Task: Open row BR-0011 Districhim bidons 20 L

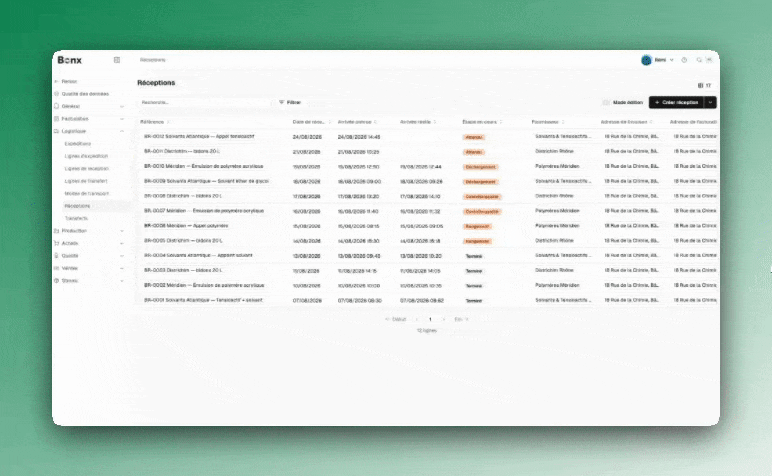Action: [x=182, y=151]
